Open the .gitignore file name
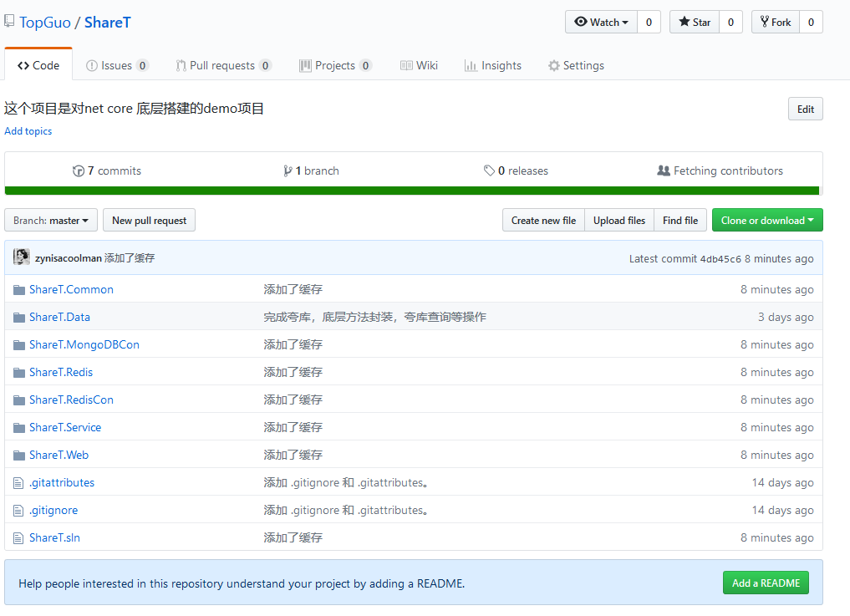Viewport: 850px width, 616px height. coord(53,511)
